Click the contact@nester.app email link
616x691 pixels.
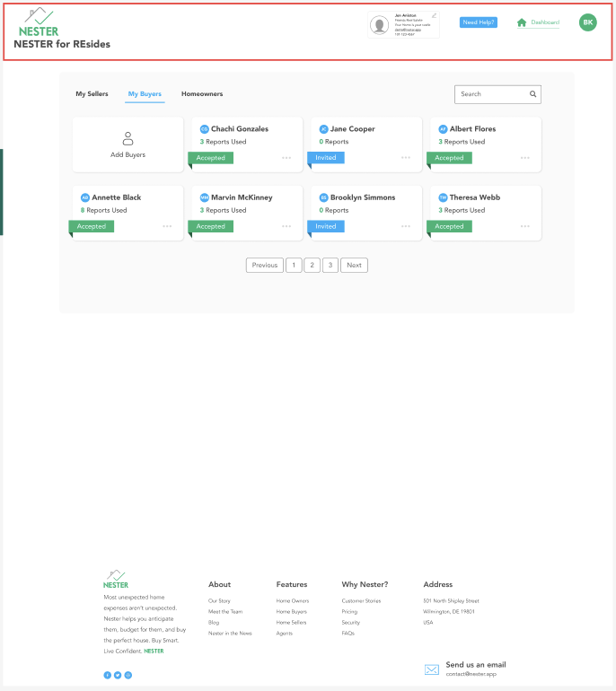[471, 674]
